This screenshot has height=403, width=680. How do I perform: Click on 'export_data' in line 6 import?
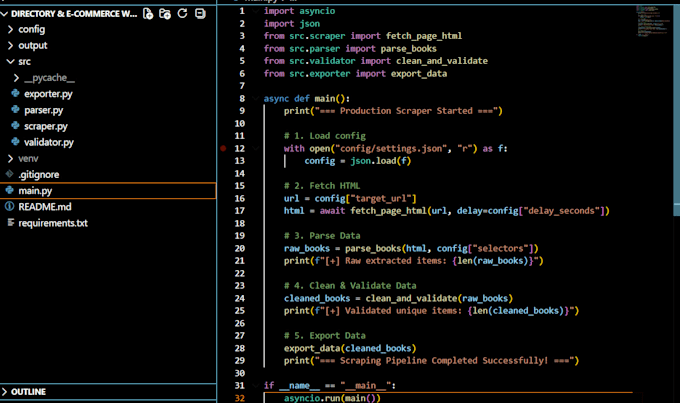(418, 74)
